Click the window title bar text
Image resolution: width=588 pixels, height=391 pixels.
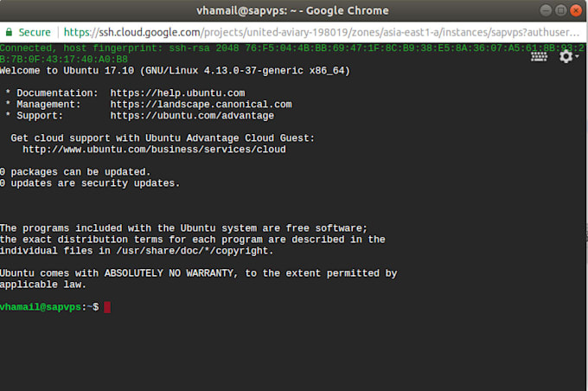tap(293, 10)
